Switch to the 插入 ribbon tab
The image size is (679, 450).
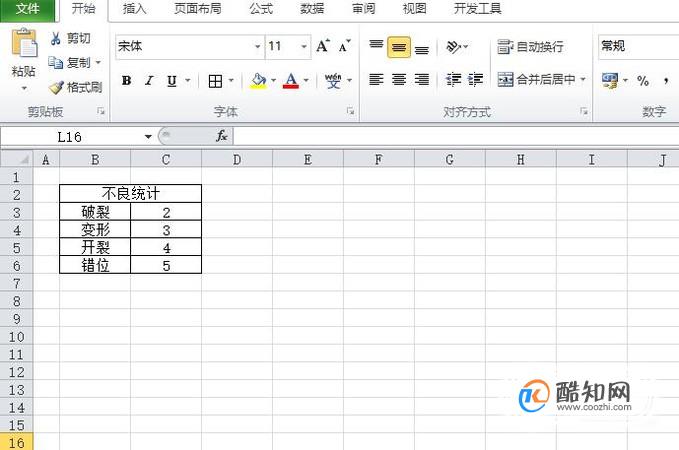tap(134, 9)
